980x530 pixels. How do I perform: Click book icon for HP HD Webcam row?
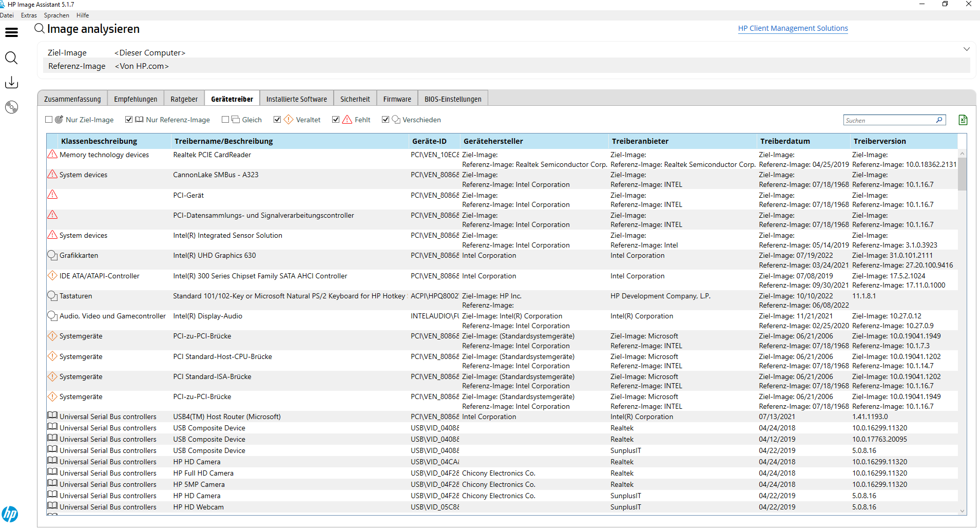(52, 506)
